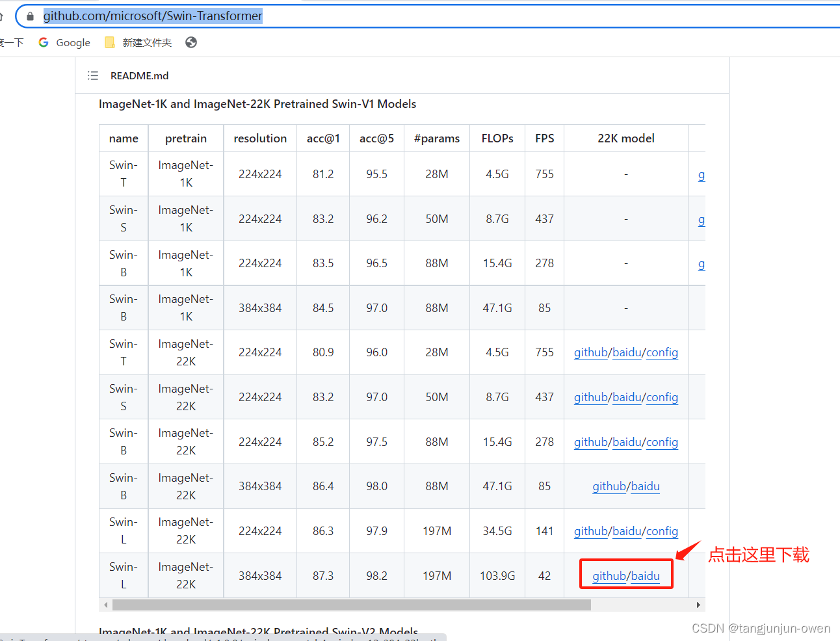Click the 'resolution' column header

(260, 138)
